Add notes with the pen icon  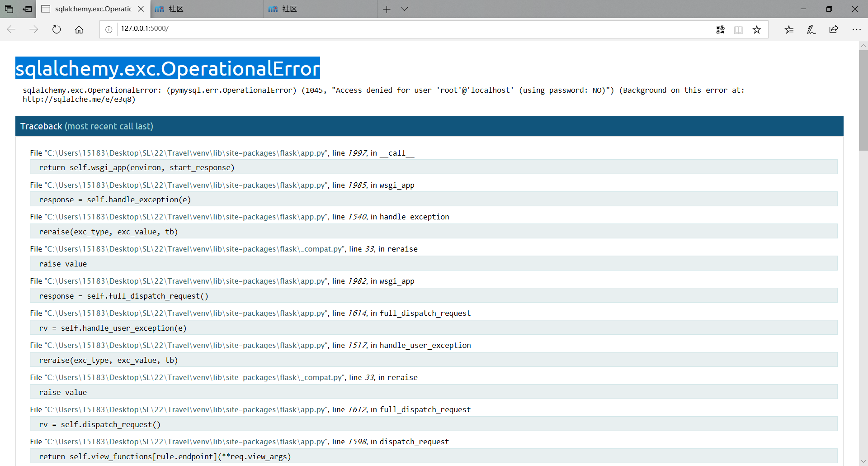(x=811, y=29)
